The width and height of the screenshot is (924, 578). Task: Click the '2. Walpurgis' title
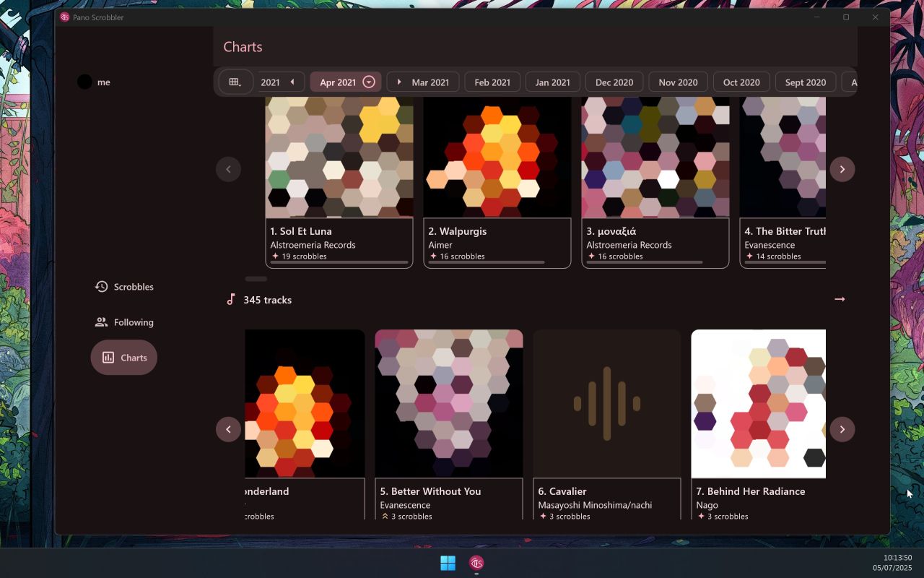tap(458, 231)
